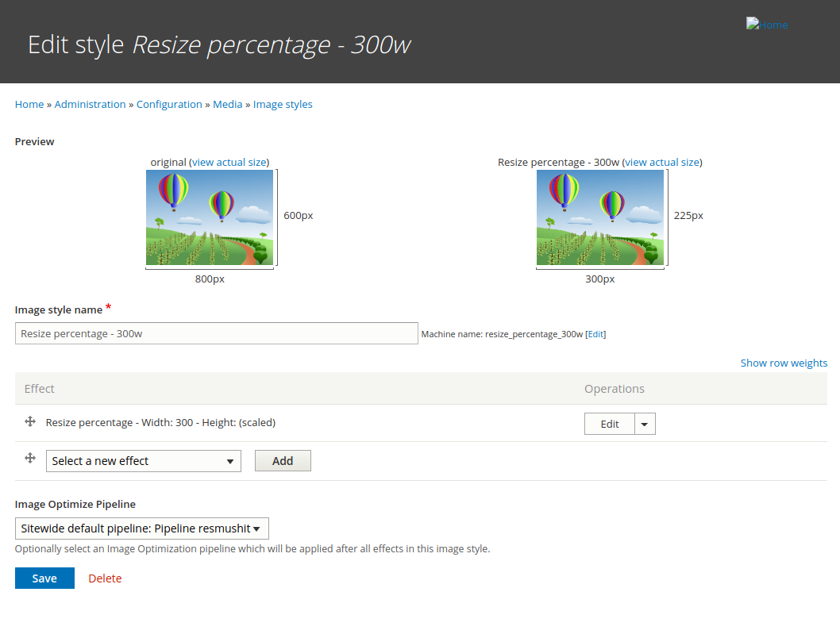Image resolution: width=840 pixels, height=638 pixels.
Task: Click the Home logo icon in header
Action: pyautogui.click(x=767, y=25)
